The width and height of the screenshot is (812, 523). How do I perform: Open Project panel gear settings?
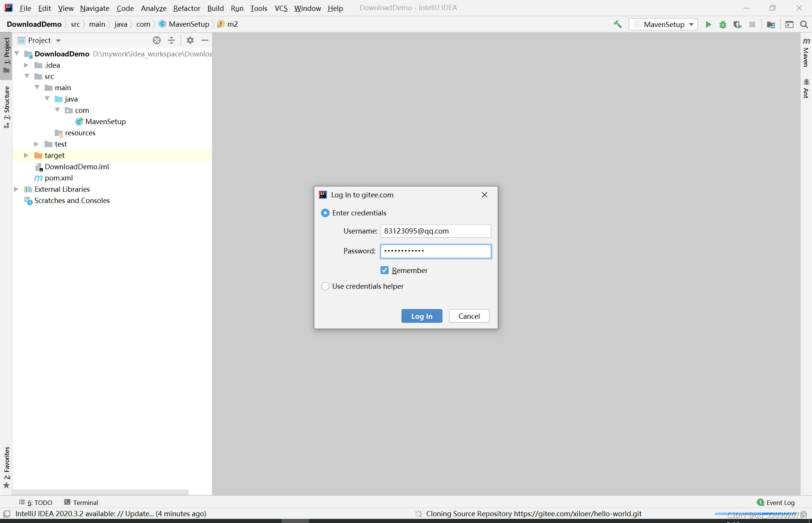click(190, 40)
